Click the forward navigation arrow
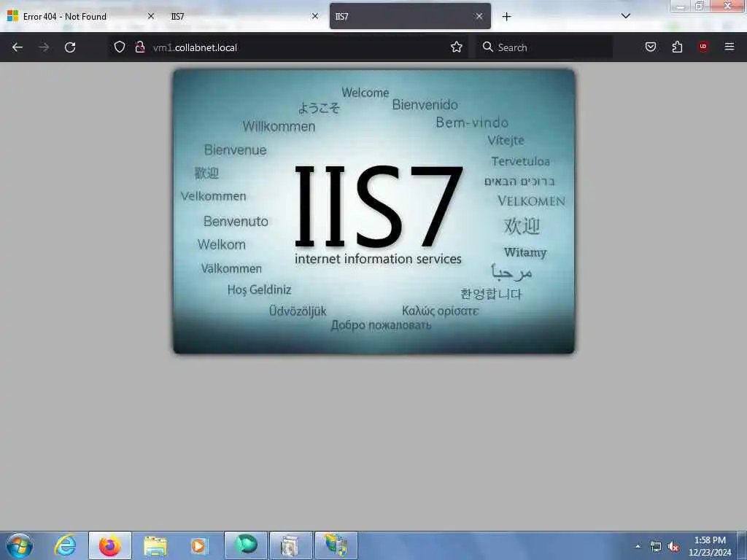747x560 pixels. [44, 47]
